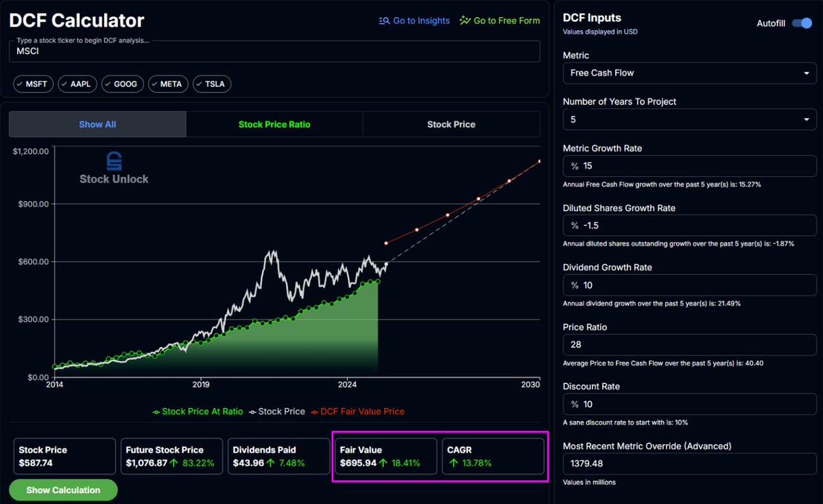
Task: Click the $1,200.00 y-axis label
Action: [x=30, y=151]
